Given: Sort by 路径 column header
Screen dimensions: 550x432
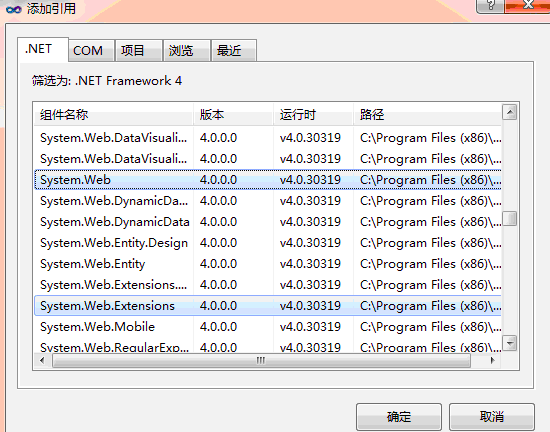Looking at the screenshot, I should tap(427, 115).
